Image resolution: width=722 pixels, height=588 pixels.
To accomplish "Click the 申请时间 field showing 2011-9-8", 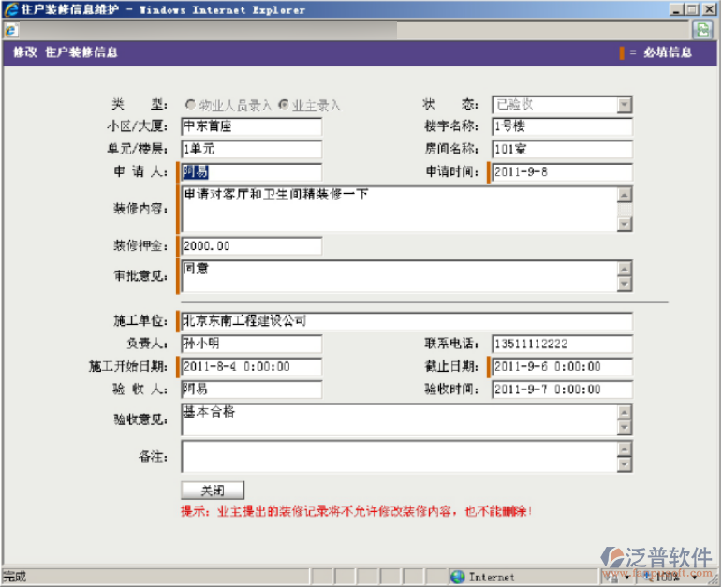I will click(562, 172).
